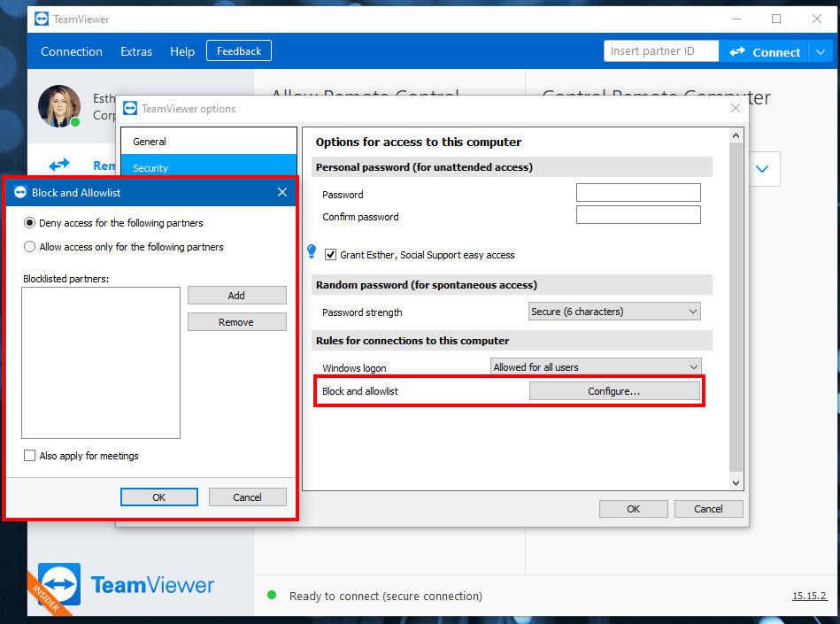This screenshot has height=624, width=840.
Task: Click the TeamViewer logo in main title bar
Action: click(42, 19)
